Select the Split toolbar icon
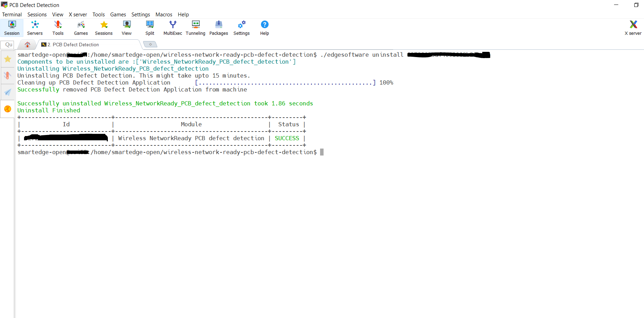Image resolution: width=644 pixels, height=318 pixels. pyautogui.click(x=150, y=28)
